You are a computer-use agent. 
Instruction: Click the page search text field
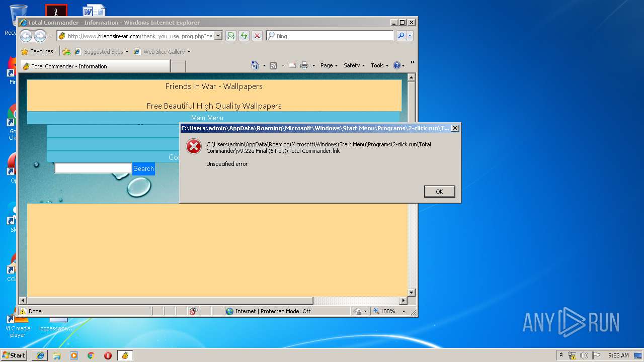(x=93, y=168)
